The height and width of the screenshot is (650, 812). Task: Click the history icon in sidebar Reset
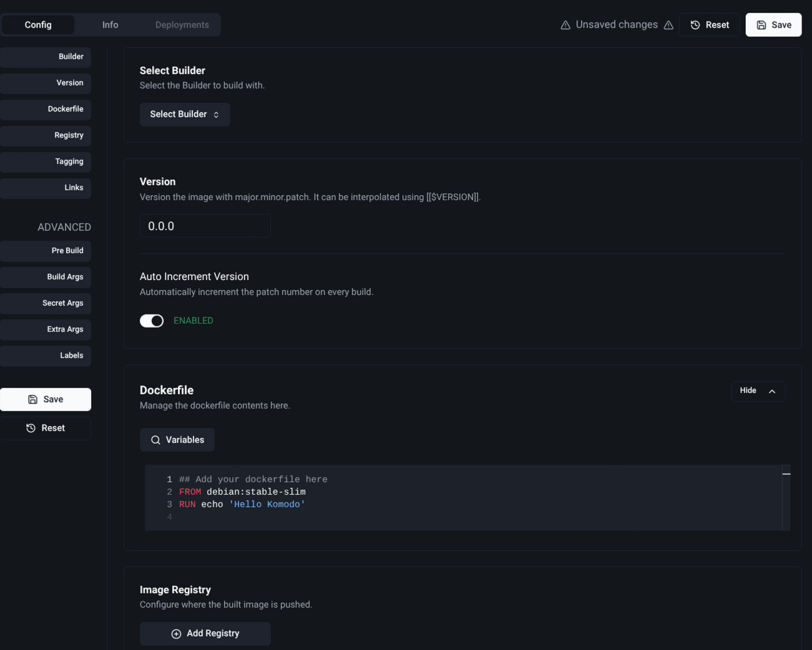[x=31, y=428]
